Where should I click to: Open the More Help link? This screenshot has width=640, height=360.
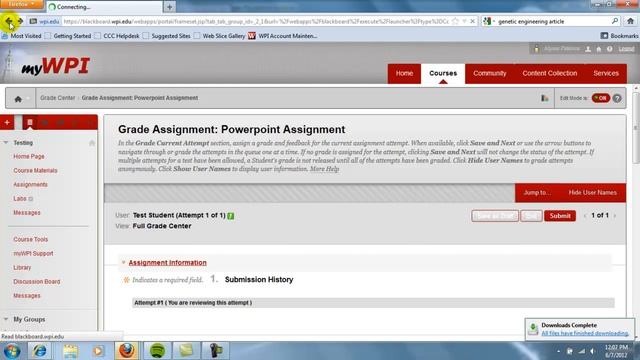324,169
